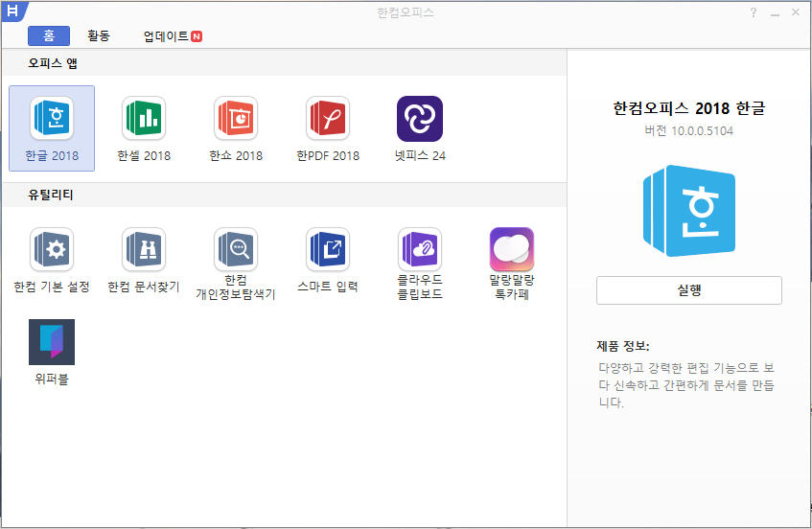Open the 위퍼블 icon
812x529 pixels.
[52, 342]
